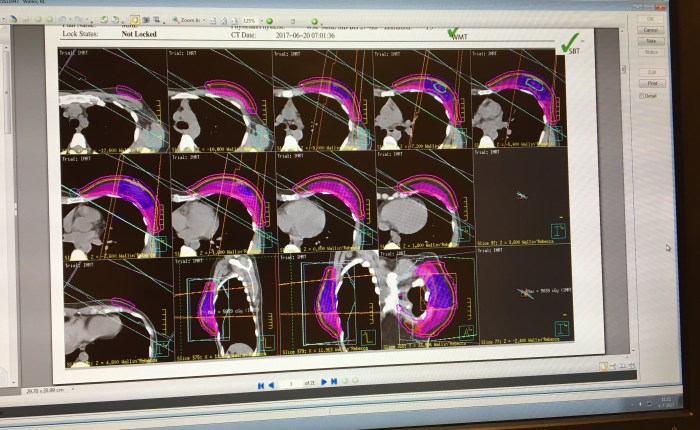The width and height of the screenshot is (700, 430).
Task: Click first fit-page icon after Zoom In
Action: 213,21
